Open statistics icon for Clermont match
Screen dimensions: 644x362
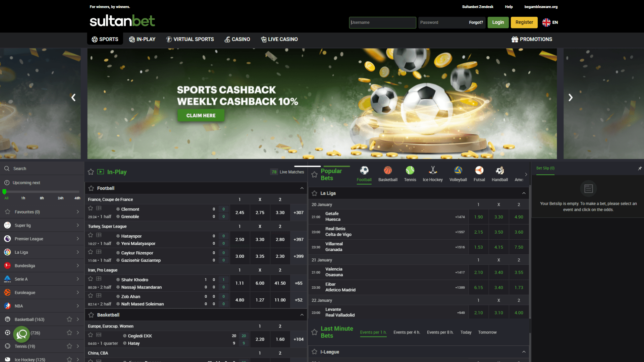click(x=99, y=208)
